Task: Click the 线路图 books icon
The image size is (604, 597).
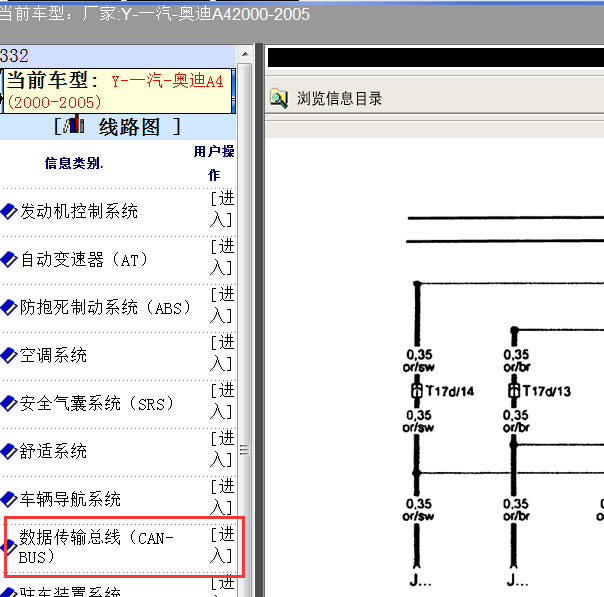Action: click(x=74, y=124)
